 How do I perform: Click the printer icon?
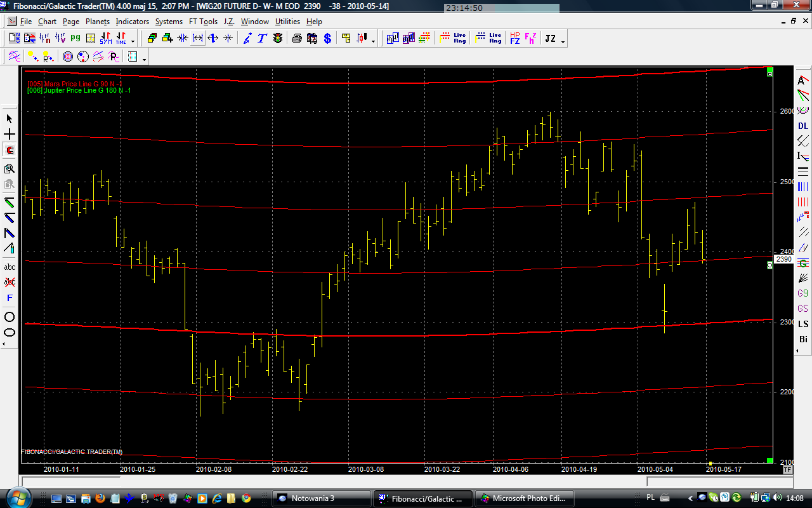[296, 38]
